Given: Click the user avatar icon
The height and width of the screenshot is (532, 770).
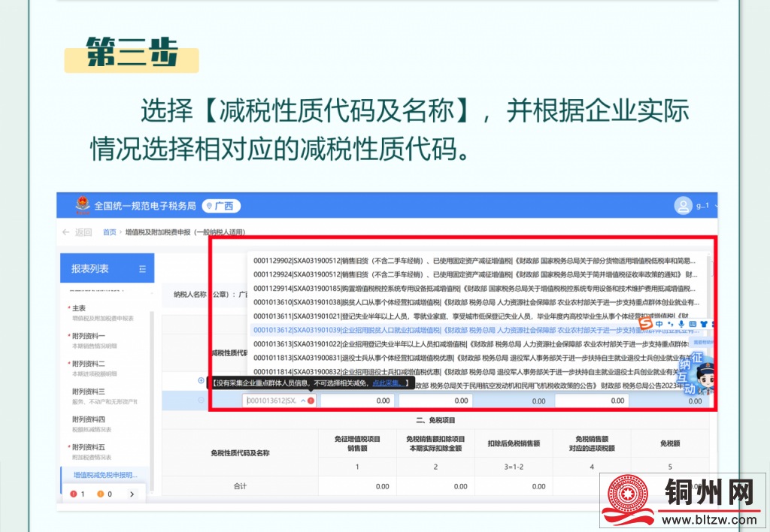Looking at the screenshot, I should click(x=683, y=206).
